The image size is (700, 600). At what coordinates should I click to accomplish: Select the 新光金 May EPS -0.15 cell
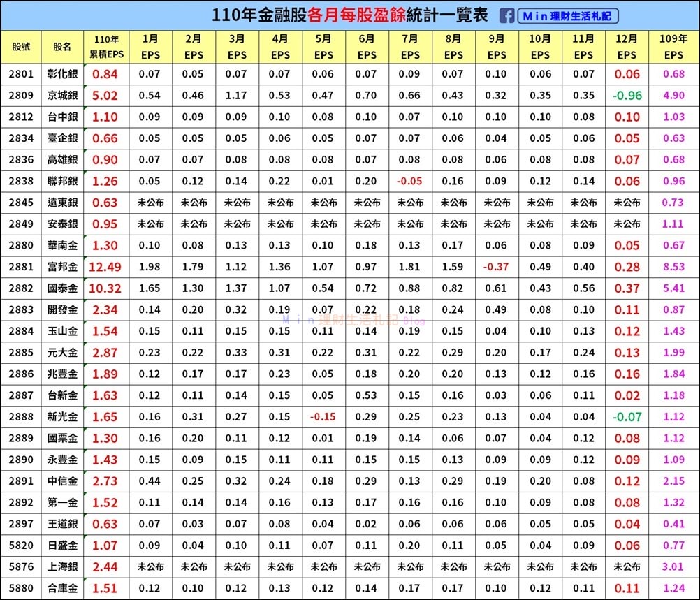(x=323, y=417)
